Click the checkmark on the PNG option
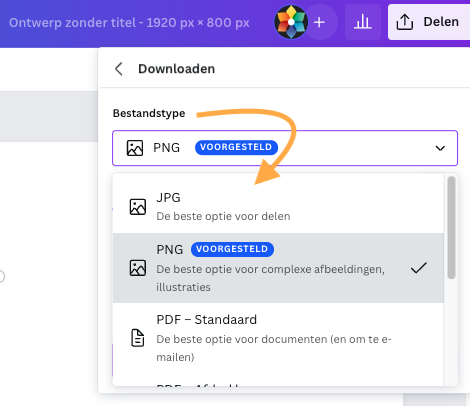This screenshot has width=470, height=406. click(x=419, y=268)
